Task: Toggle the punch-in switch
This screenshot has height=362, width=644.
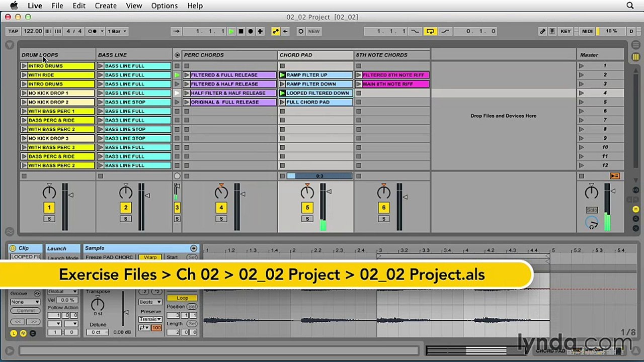Action: click(x=415, y=31)
